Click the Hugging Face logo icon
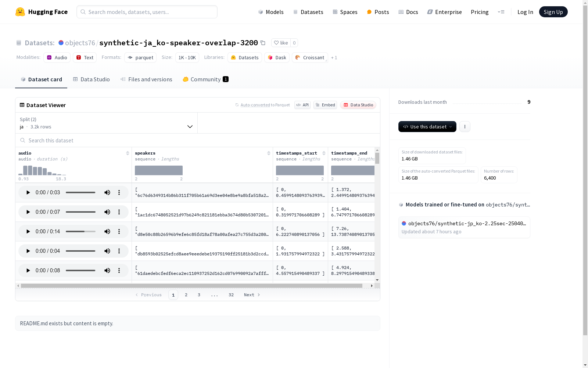Screen dimensions: 588x368 click(20, 12)
